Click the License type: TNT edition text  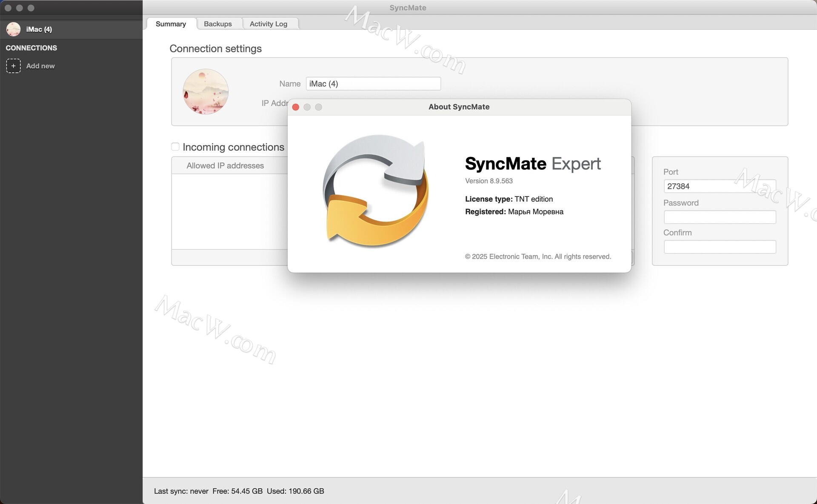coord(509,199)
